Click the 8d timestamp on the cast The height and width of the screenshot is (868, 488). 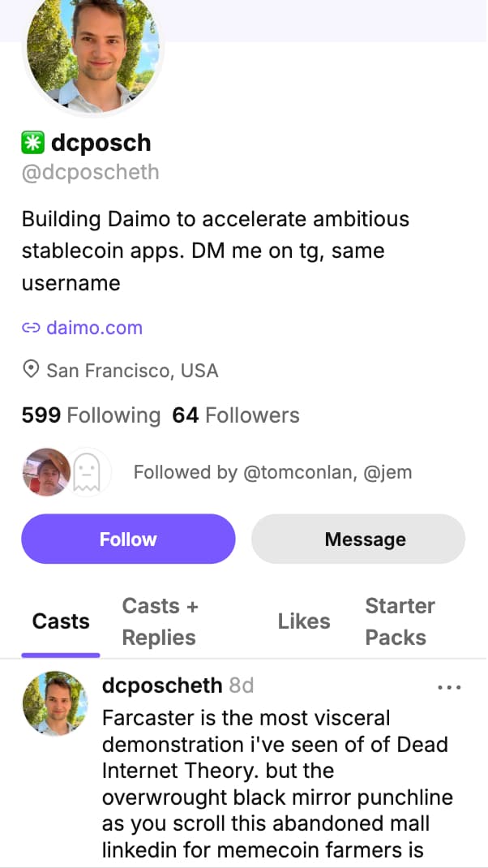[242, 685]
